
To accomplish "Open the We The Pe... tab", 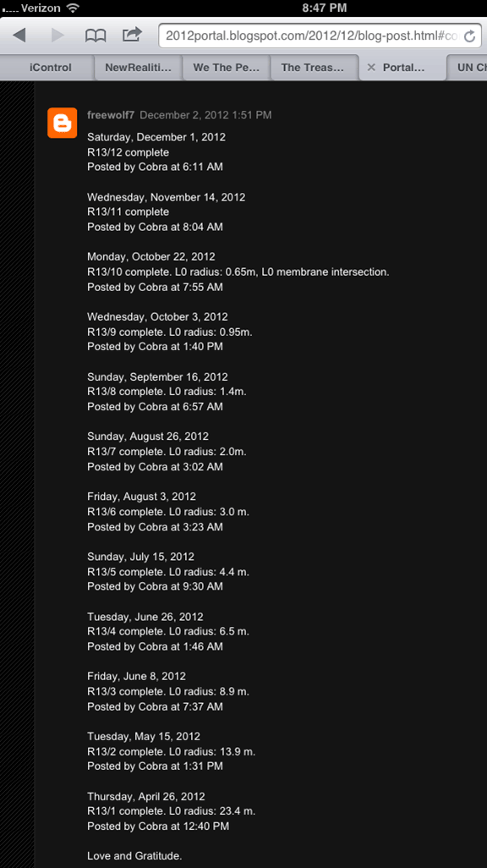I will (x=227, y=68).
